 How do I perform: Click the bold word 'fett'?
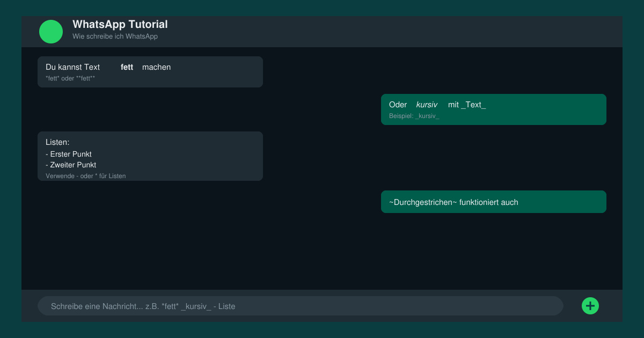pyautogui.click(x=127, y=67)
